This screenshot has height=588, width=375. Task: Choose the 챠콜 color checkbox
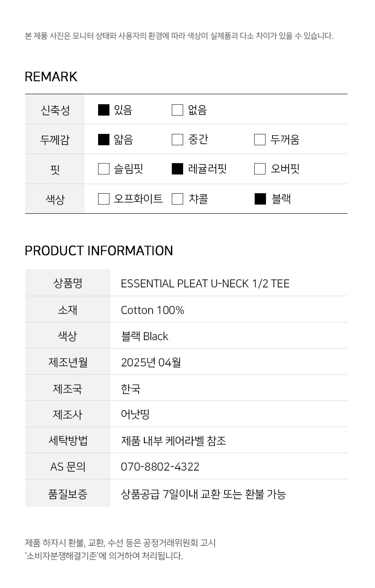177,199
